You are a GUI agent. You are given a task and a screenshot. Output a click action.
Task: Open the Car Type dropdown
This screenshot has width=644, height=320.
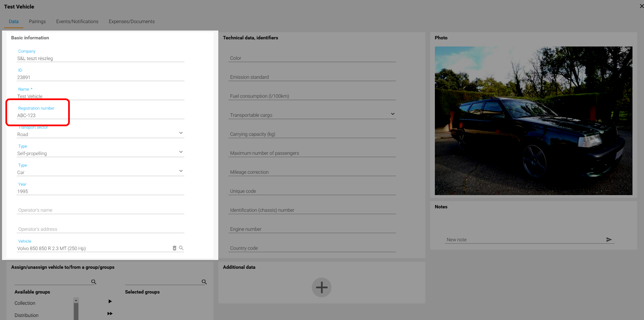(x=181, y=171)
